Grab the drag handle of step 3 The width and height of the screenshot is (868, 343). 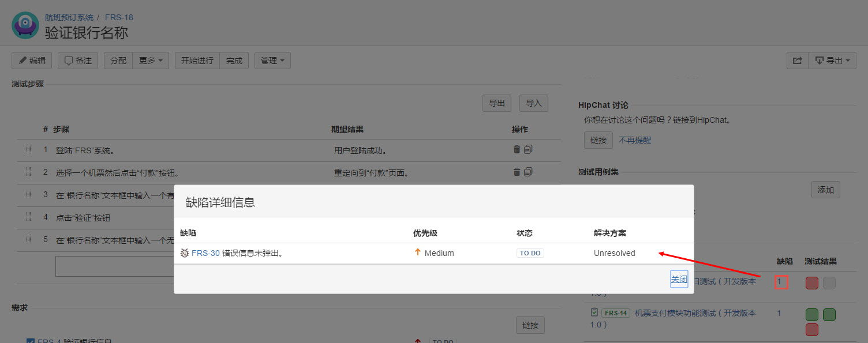pyautogui.click(x=28, y=194)
